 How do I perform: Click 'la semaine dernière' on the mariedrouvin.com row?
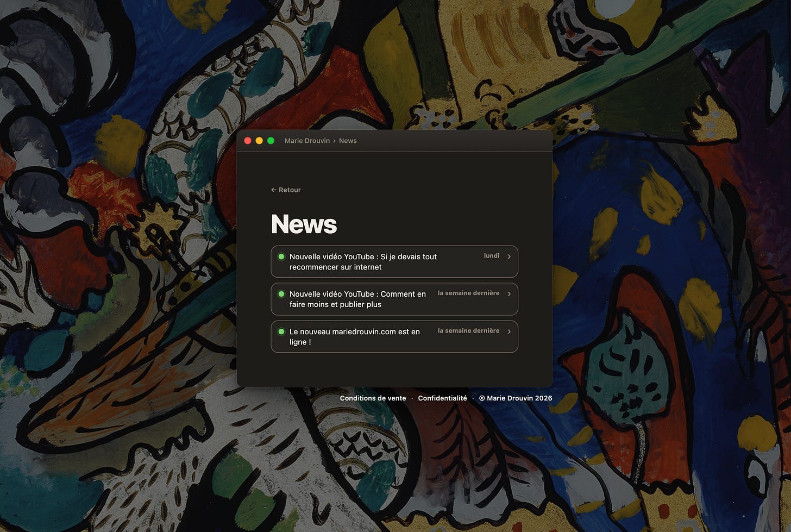click(x=468, y=331)
